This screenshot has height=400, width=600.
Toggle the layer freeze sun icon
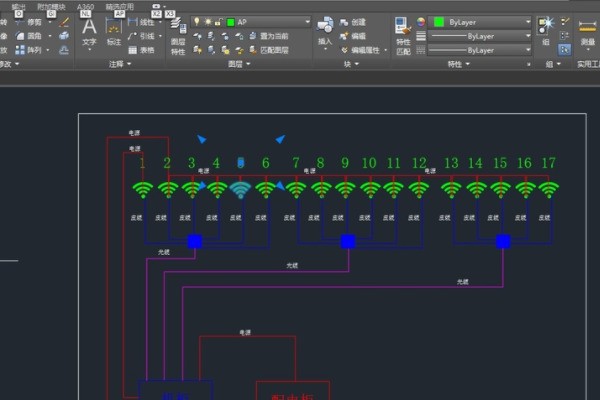207,21
